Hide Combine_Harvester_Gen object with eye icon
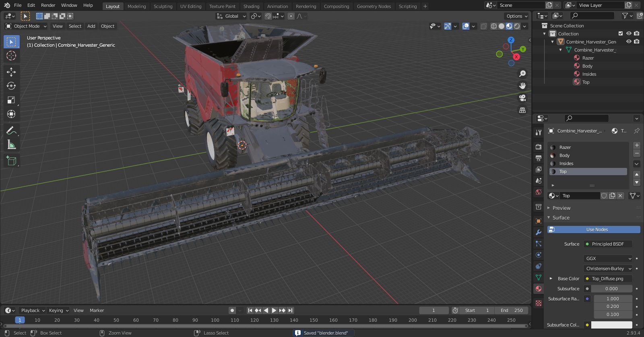Image resolution: width=644 pixels, height=337 pixels. (x=629, y=41)
